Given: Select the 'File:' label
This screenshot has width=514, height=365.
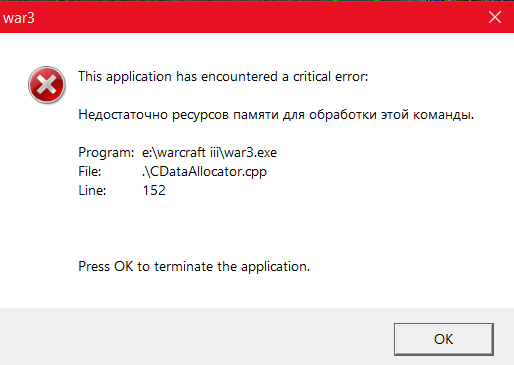Looking at the screenshot, I should [89, 172].
